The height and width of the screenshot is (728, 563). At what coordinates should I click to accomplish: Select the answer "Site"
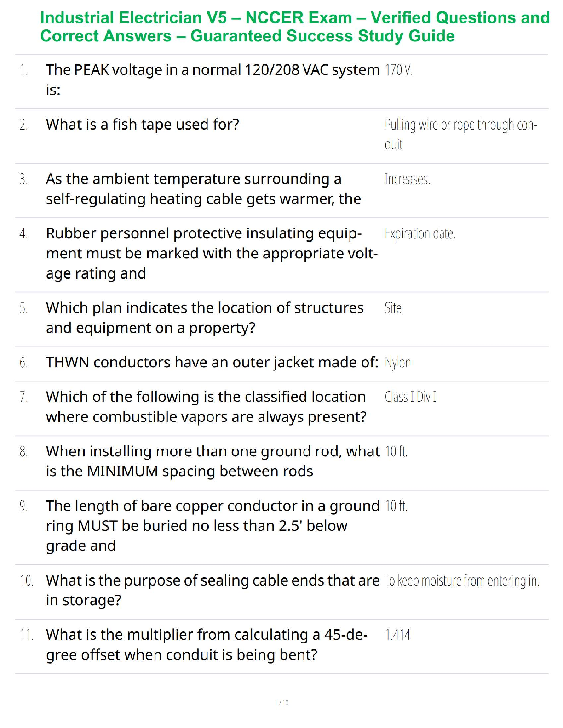click(x=393, y=308)
